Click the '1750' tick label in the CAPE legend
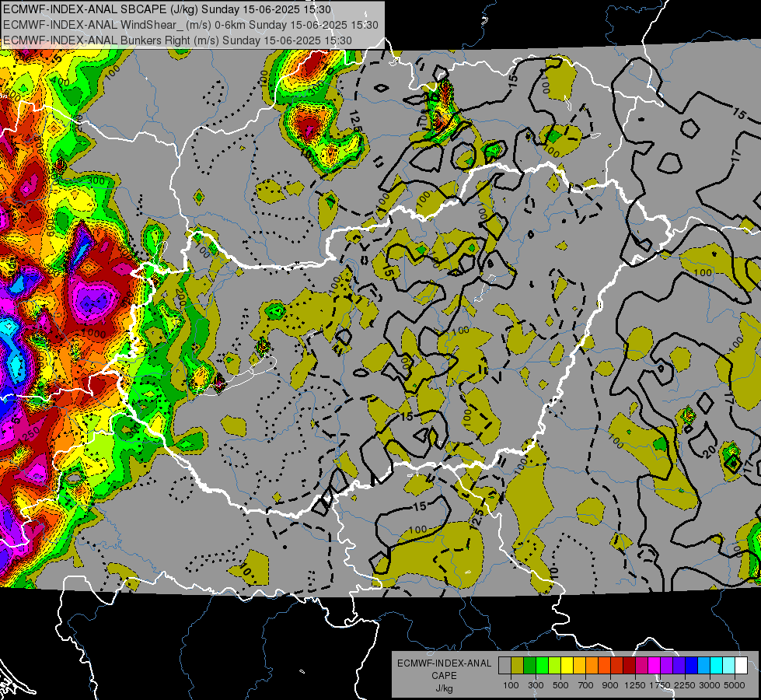 coord(660,685)
